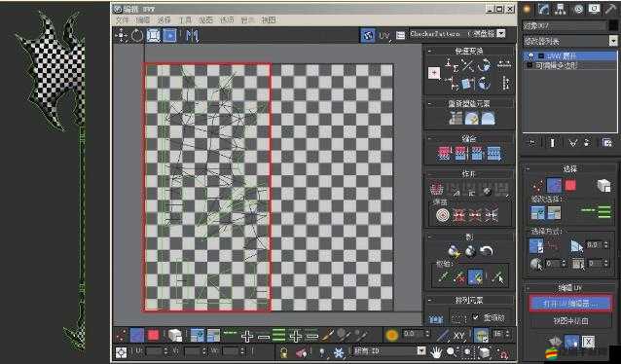Viewport: 621px width, 364px height.
Task: Open the 工具 menu
Action: [x=185, y=19]
